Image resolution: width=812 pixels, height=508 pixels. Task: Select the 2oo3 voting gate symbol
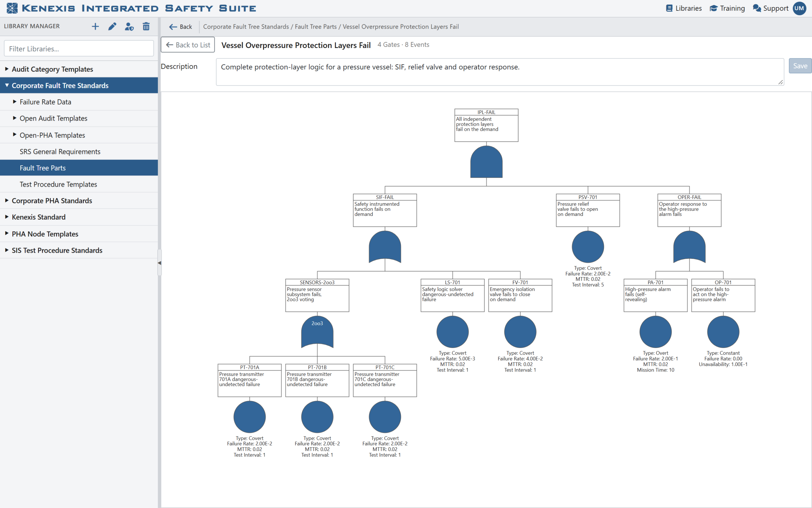pyautogui.click(x=317, y=332)
